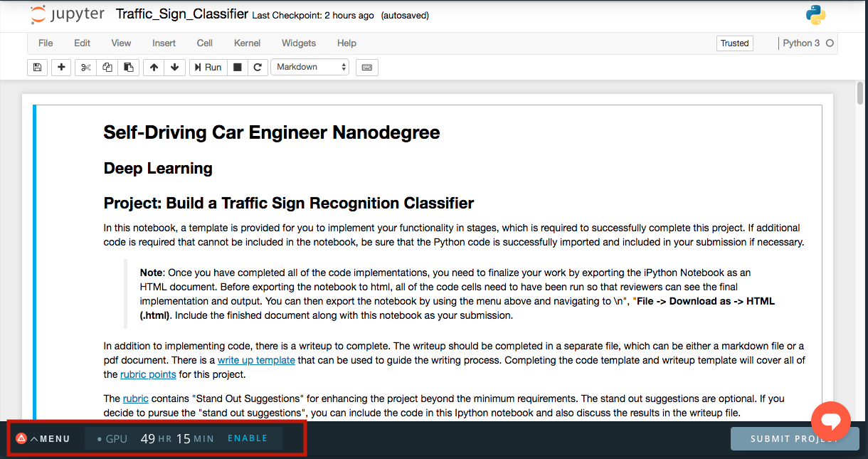This screenshot has width=868, height=459.
Task: Open the chat support bubble
Action: [831, 421]
